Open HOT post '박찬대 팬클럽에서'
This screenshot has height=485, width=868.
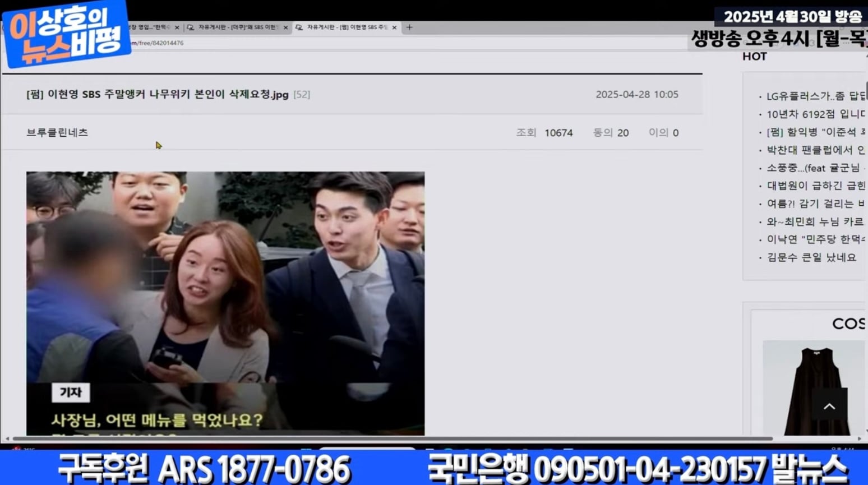click(816, 150)
